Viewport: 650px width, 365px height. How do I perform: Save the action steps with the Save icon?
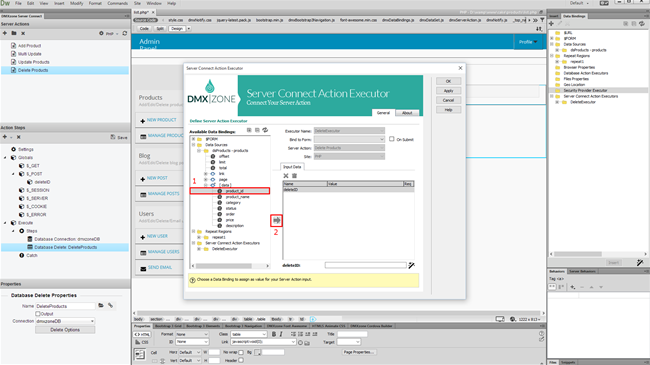click(x=119, y=137)
